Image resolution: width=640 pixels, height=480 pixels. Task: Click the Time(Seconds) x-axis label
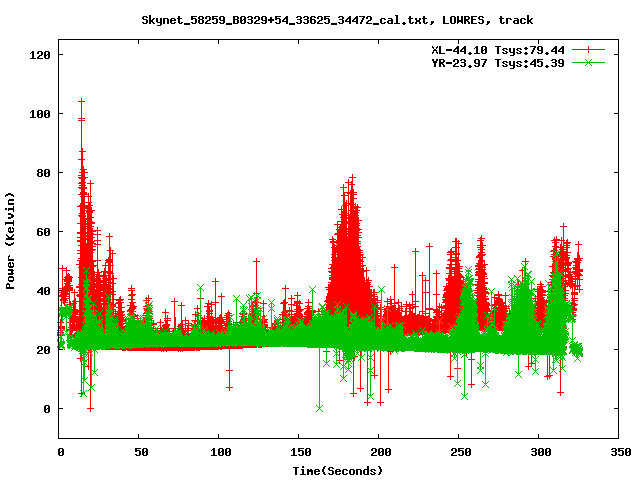point(338,471)
